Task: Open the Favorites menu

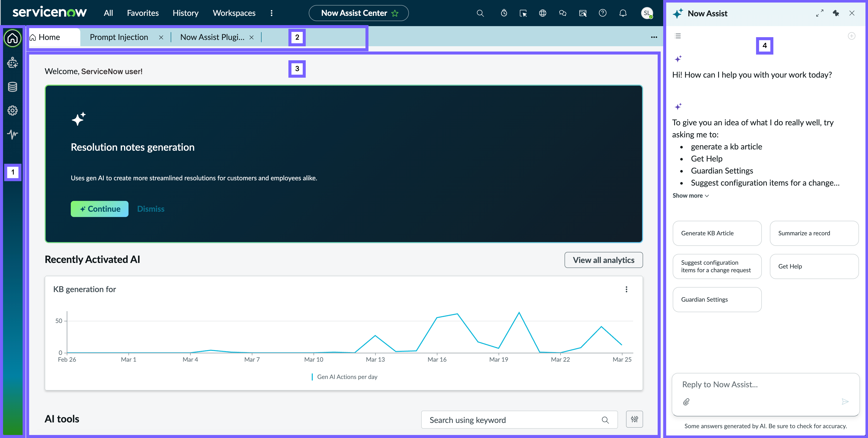Action: tap(143, 13)
